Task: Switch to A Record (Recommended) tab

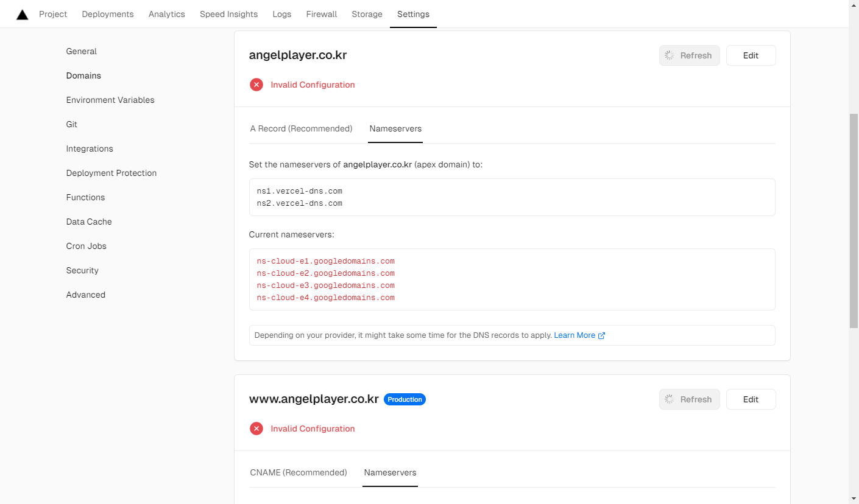Action: pos(302,128)
